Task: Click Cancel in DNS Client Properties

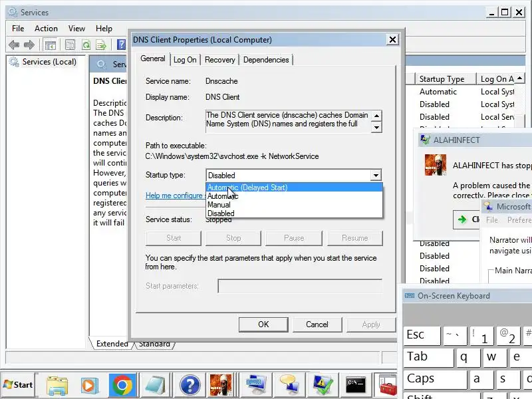Action: [x=317, y=325]
